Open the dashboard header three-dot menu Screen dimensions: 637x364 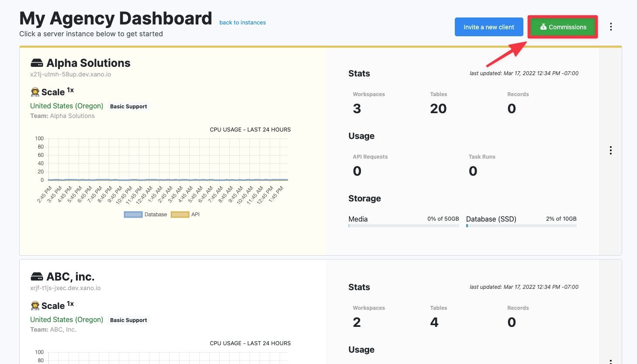pyautogui.click(x=611, y=27)
